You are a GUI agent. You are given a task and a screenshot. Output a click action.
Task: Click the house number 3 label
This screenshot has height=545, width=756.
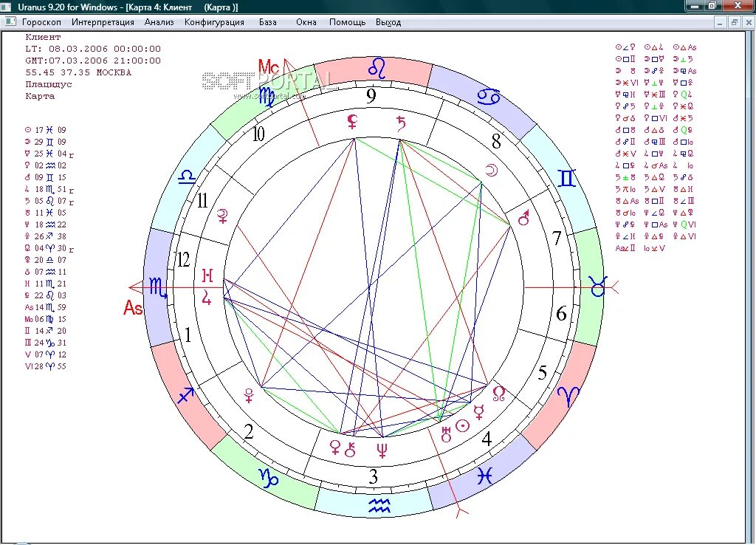(373, 476)
